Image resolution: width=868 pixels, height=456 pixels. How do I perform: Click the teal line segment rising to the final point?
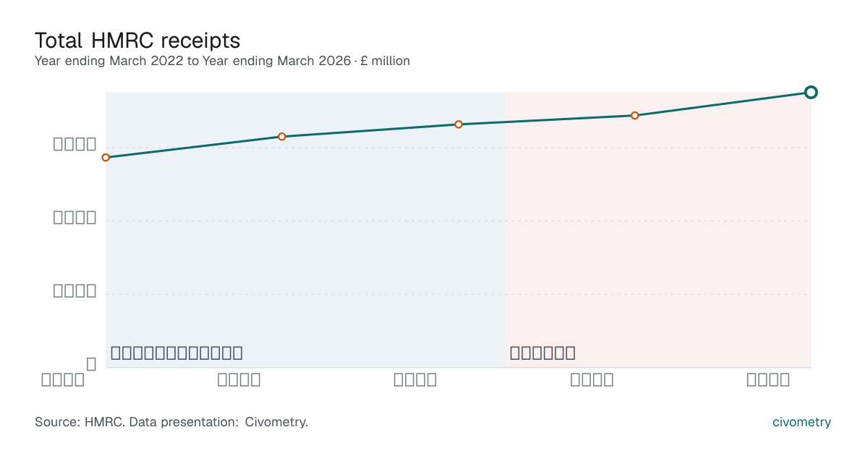pos(723,104)
